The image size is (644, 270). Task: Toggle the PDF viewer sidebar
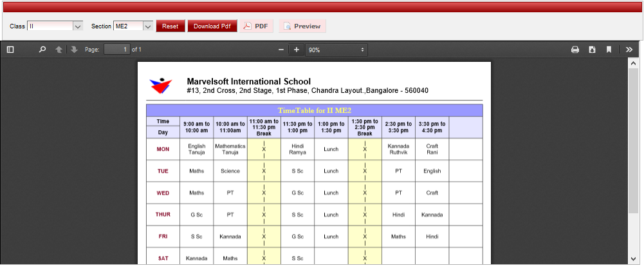tap(10, 50)
